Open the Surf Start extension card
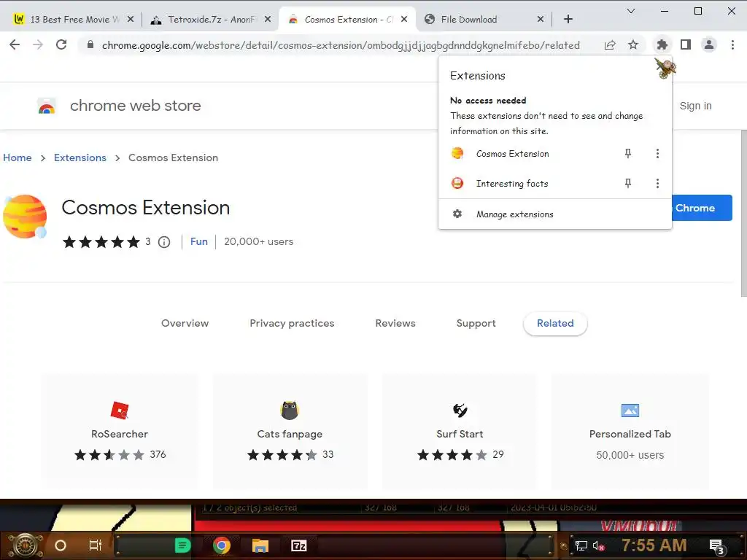 pyautogui.click(x=460, y=431)
